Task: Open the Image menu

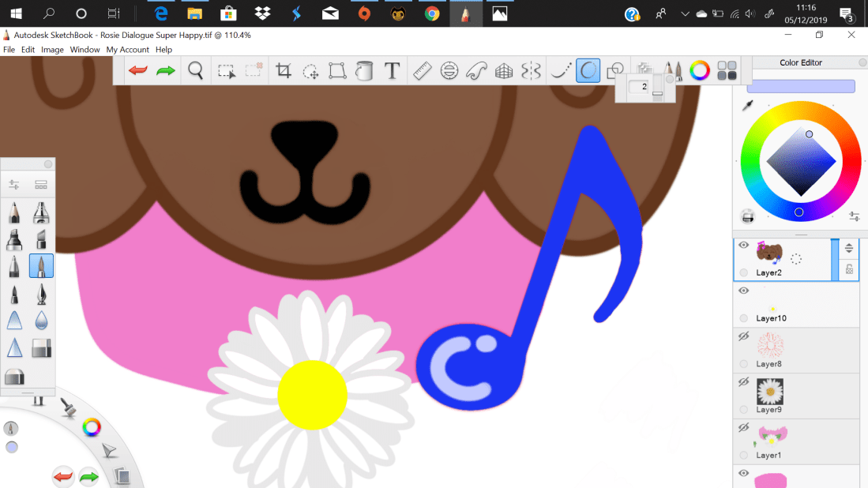Action: [x=52, y=50]
